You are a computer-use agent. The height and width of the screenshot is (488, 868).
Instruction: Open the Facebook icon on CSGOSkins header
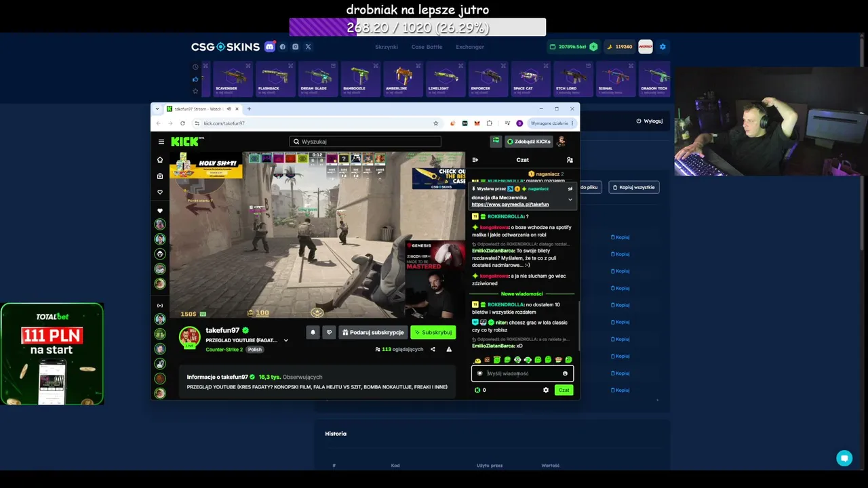coord(283,47)
